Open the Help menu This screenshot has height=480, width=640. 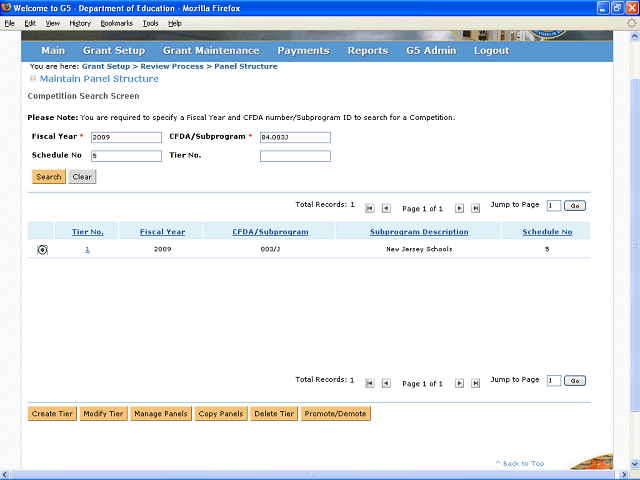[175, 23]
